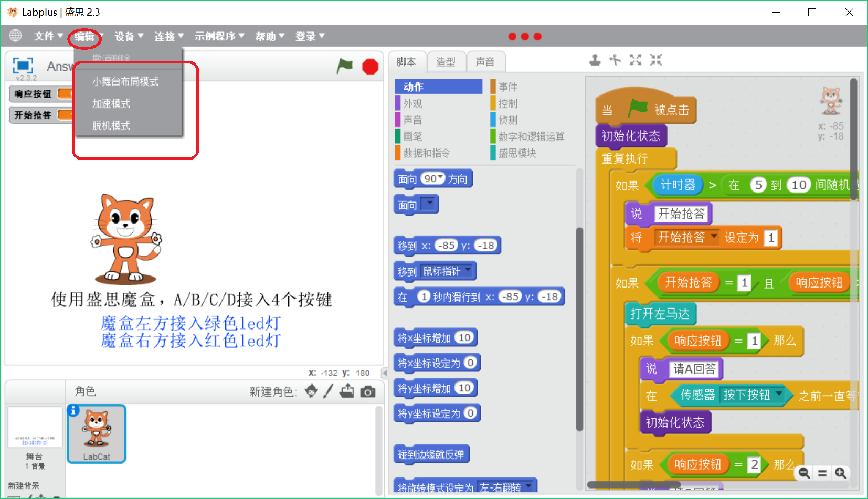Viewport: 868px width, 499px height.
Task: Select the stamp duplicate tool
Action: (595, 60)
